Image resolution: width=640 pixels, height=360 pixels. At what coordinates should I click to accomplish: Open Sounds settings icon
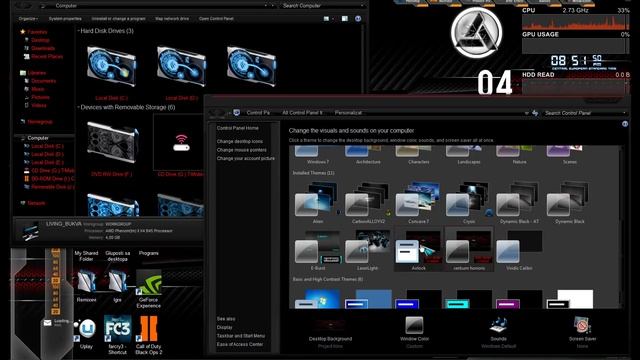pos(499,325)
